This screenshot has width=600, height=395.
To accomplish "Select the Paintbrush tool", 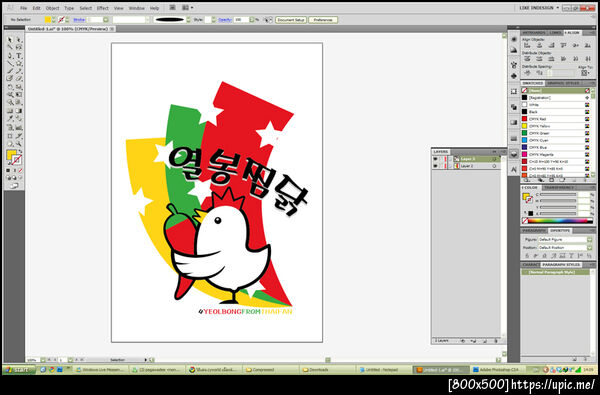I will pos(10,71).
